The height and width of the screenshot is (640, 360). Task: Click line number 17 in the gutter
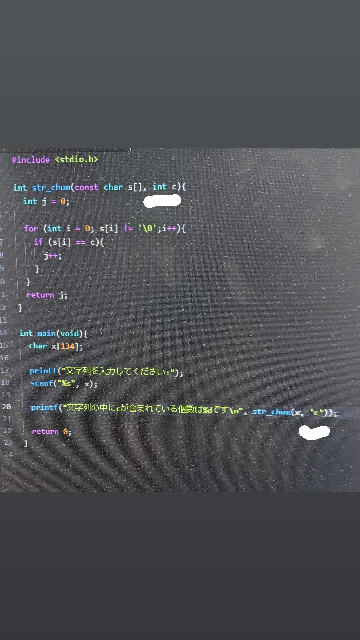pos(5,370)
